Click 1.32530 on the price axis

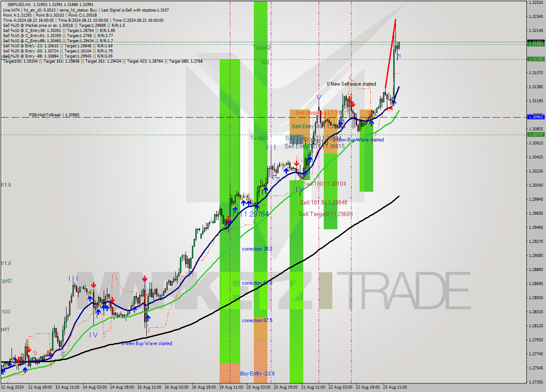coord(536,3)
